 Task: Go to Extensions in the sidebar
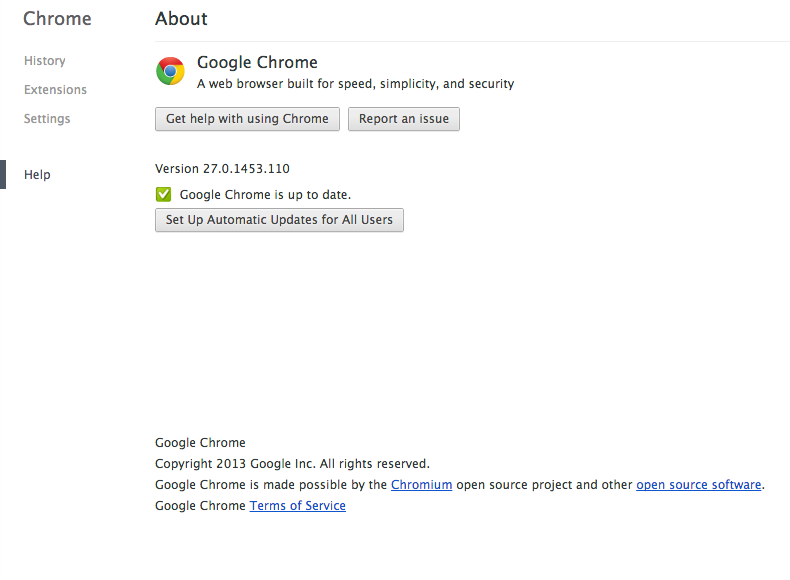55,90
